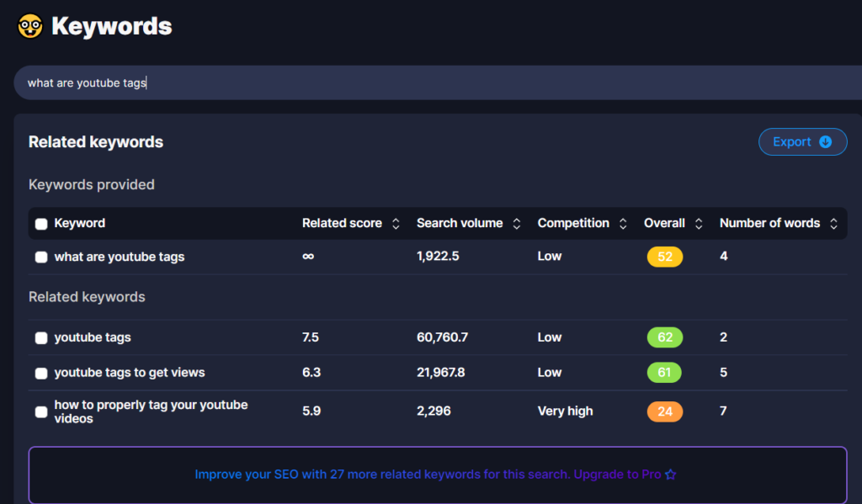Sort by Search volume arrows icon
Screen dimensions: 862x504
click(517, 224)
